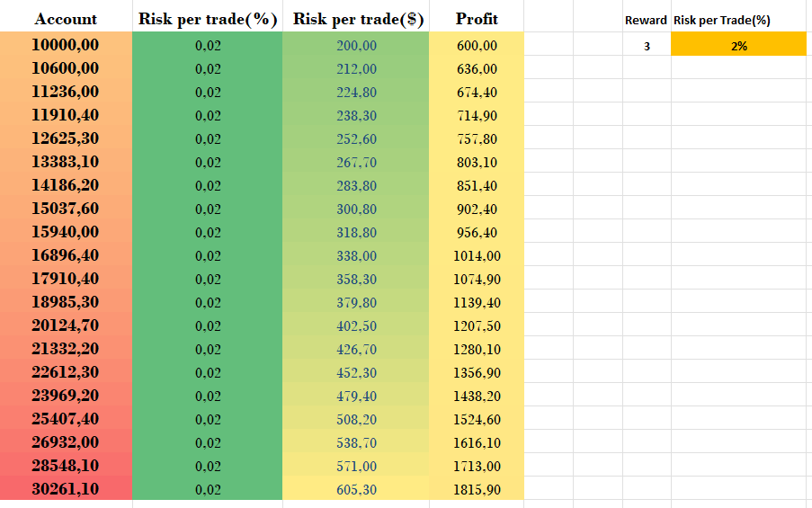
Task: Click the Risk per trade($) header cell
Action: (x=355, y=19)
